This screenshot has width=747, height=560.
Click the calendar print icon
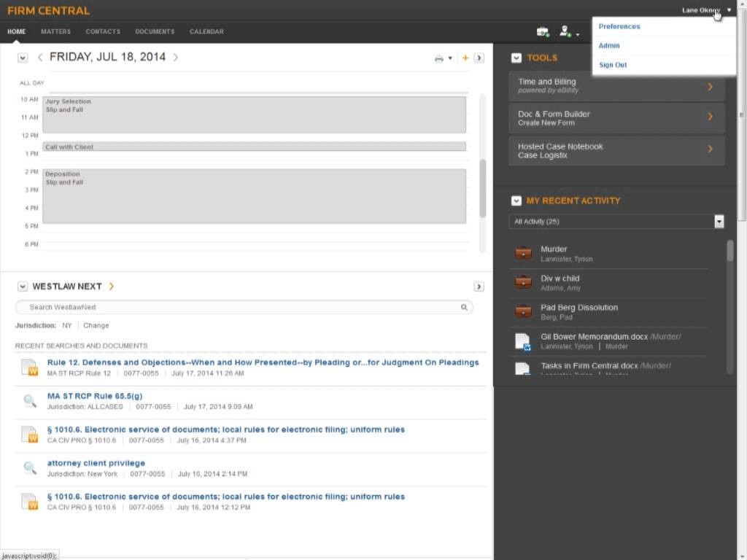coord(439,58)
